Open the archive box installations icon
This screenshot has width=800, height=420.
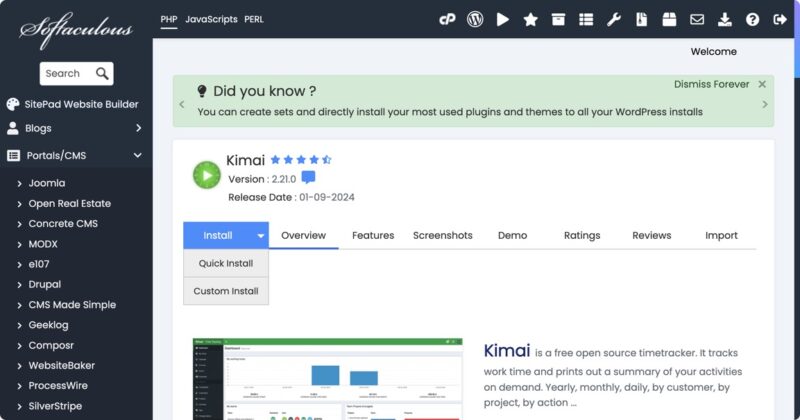coord(558,19)
